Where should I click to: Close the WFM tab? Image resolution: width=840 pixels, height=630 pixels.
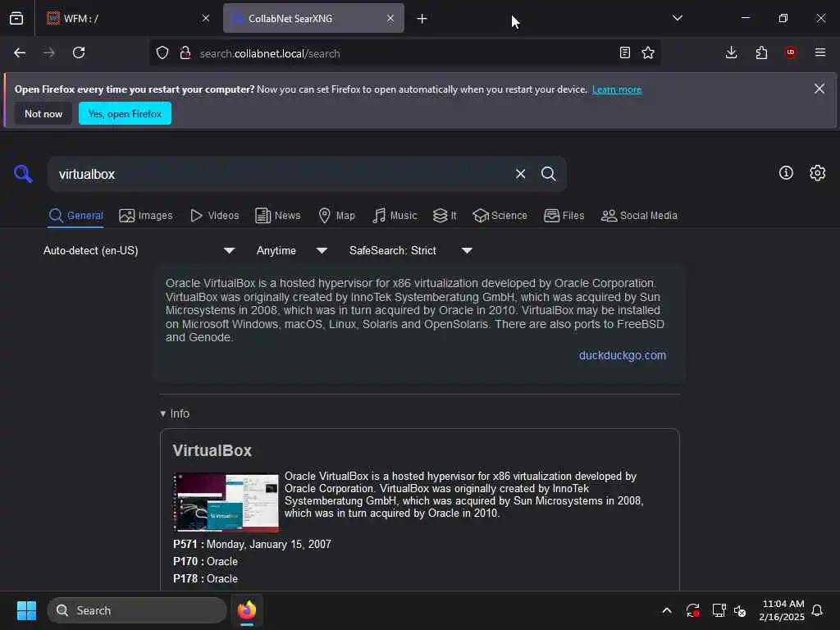206,18
